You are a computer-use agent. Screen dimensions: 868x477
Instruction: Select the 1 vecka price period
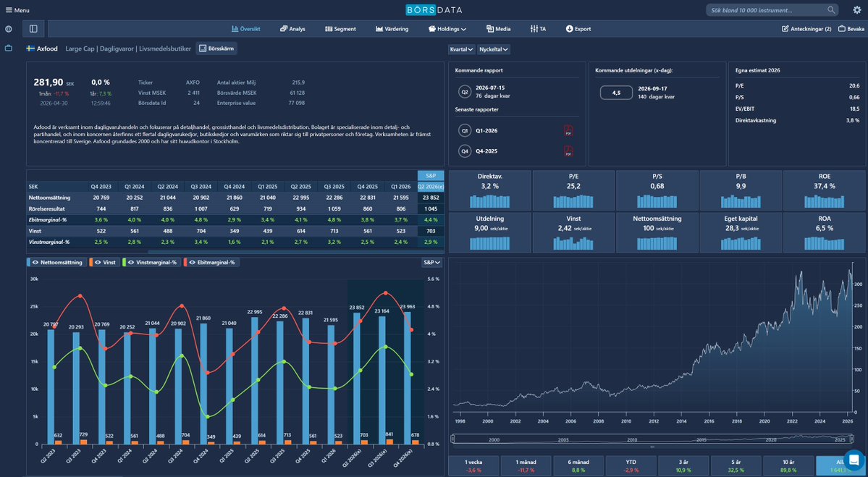coord(473,466)
